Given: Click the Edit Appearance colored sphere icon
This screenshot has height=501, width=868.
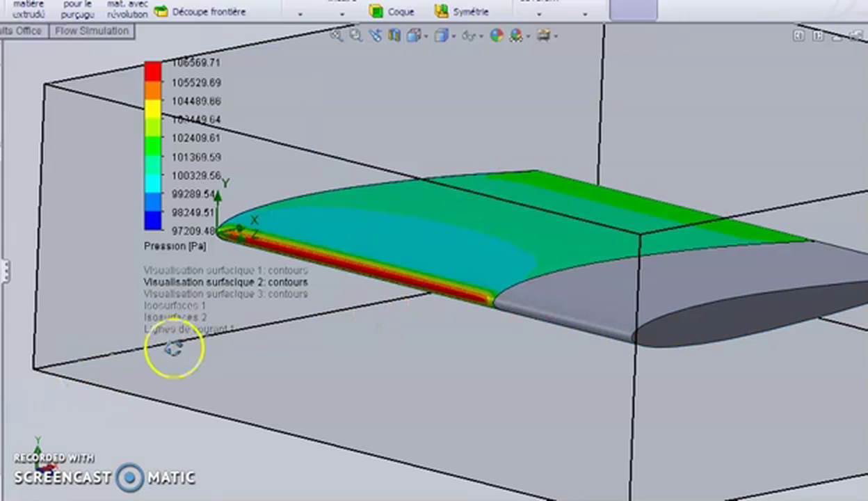Looking at the screenshot, I should [496, 35].
